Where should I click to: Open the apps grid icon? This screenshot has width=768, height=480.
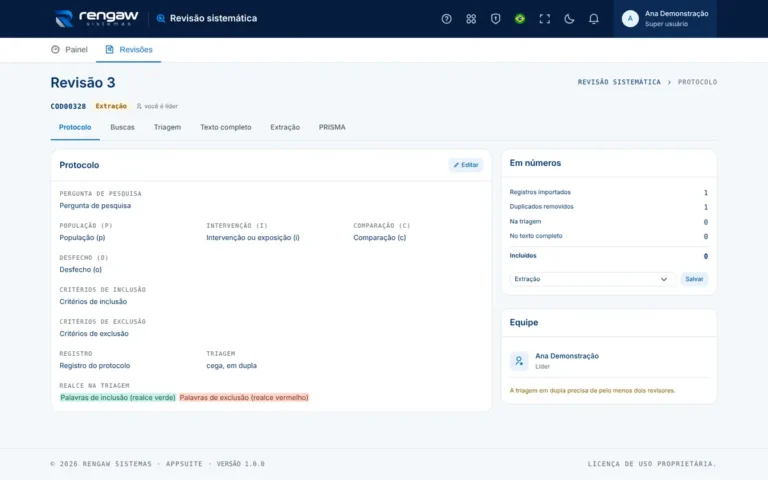tap(471, 19)
